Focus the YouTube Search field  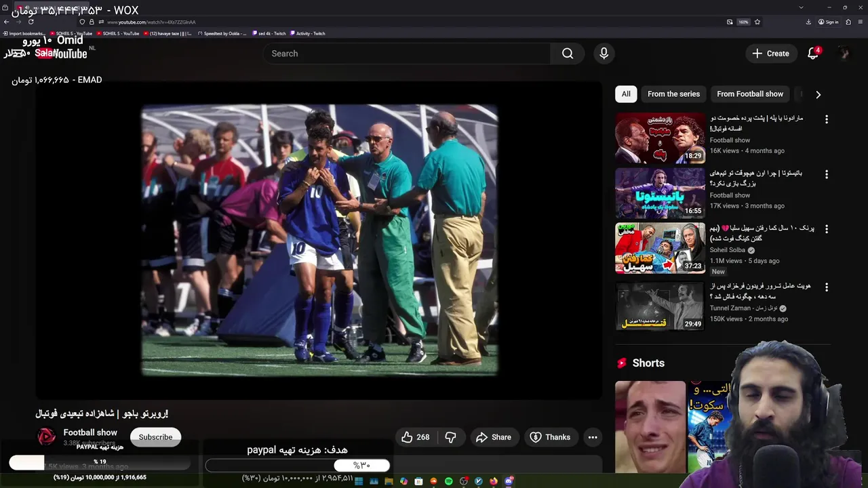(407, 54)
